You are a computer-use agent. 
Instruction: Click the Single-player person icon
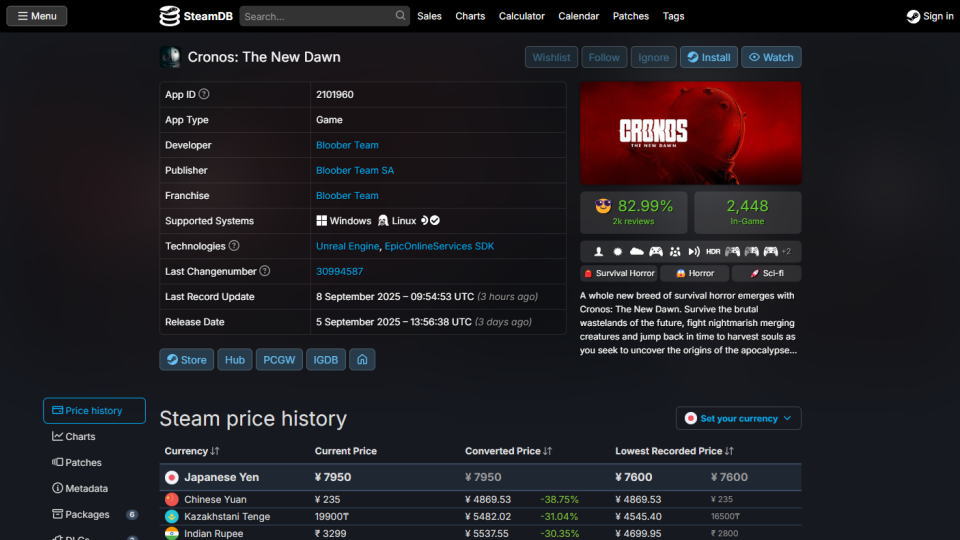598,251
